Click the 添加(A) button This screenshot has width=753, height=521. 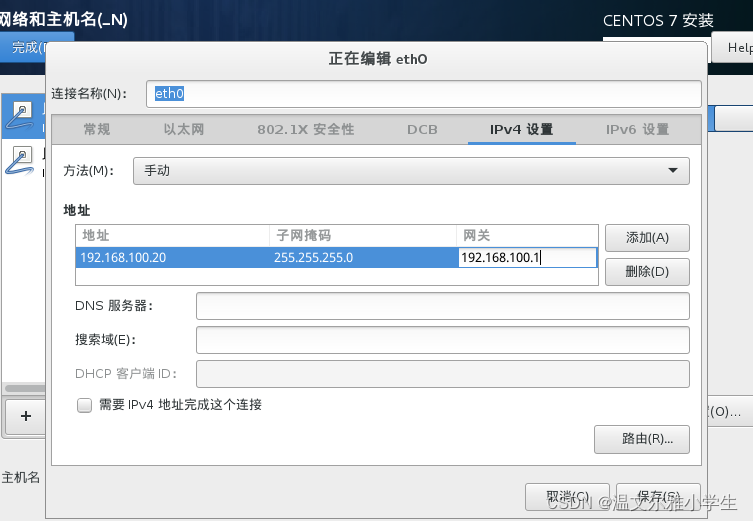[x=647, y=238]
